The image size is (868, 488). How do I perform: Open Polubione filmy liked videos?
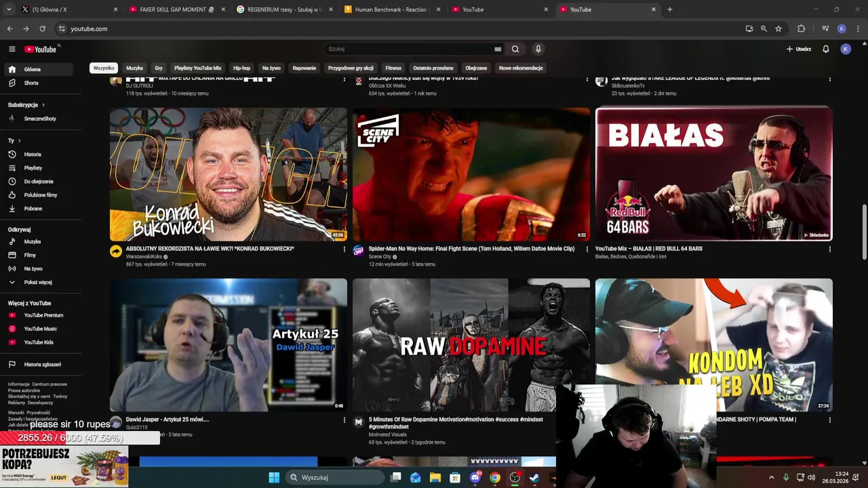[40, 195]
